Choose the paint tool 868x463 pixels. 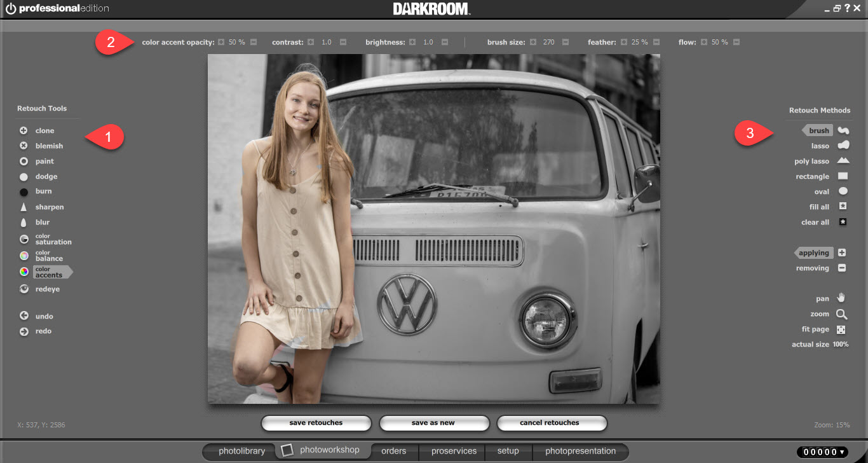pyautogui.click(x=37, y=162)
